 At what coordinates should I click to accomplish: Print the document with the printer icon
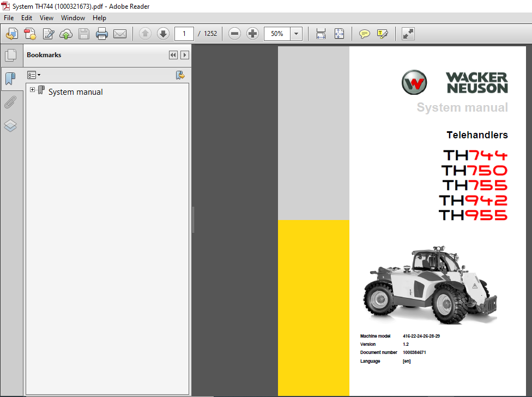101,34
